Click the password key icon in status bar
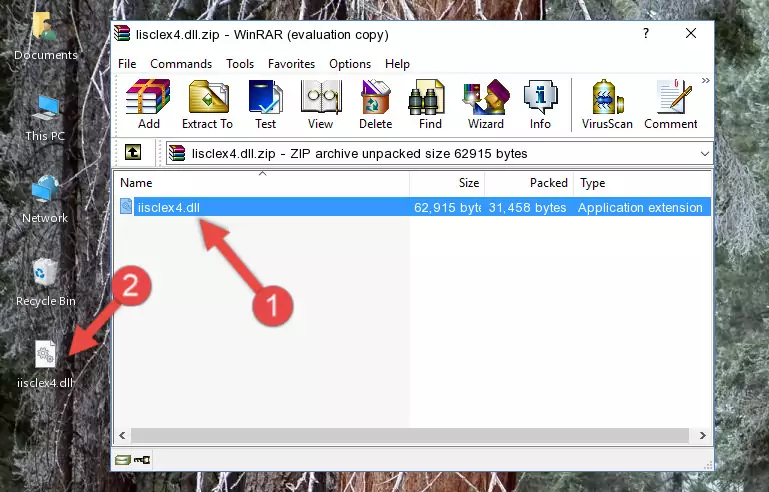This screenshot has height=492, width=769. pyautogui.click(x=142, y=460)
